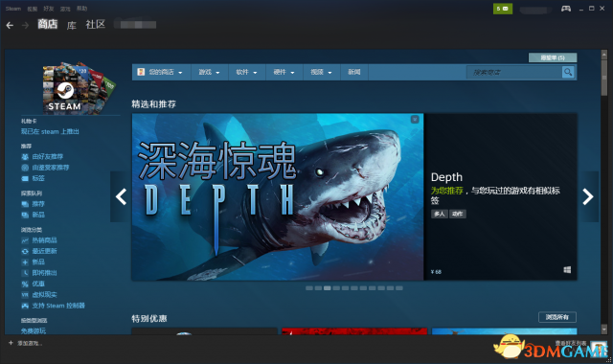Click 添加游戏 add a game link
Screen dimensions: 613x364
(30, 343)
